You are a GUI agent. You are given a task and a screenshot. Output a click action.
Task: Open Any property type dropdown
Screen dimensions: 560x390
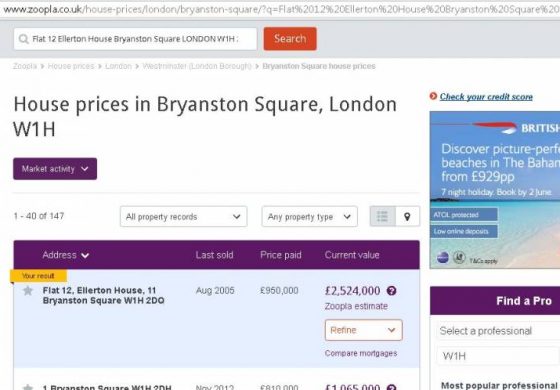point(309,216)
